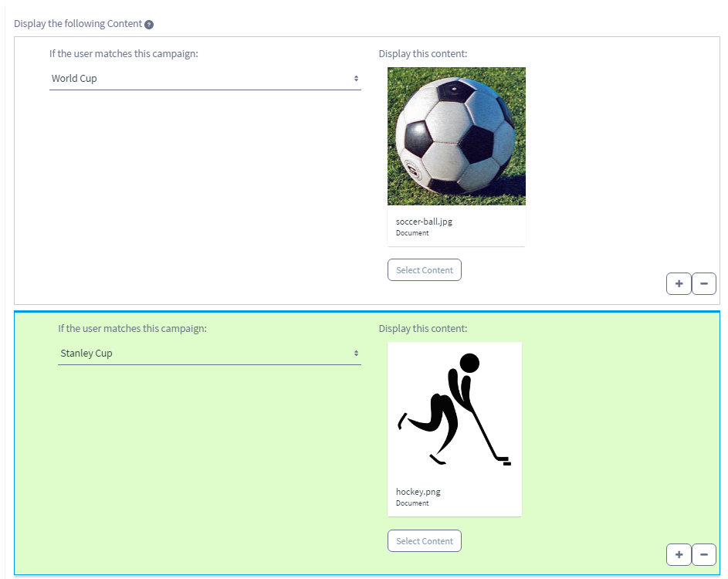728x579 pixels.
Task: Click the campaign label above Stanley Cup
Action: pyautogui.click(x=132, y=329)
